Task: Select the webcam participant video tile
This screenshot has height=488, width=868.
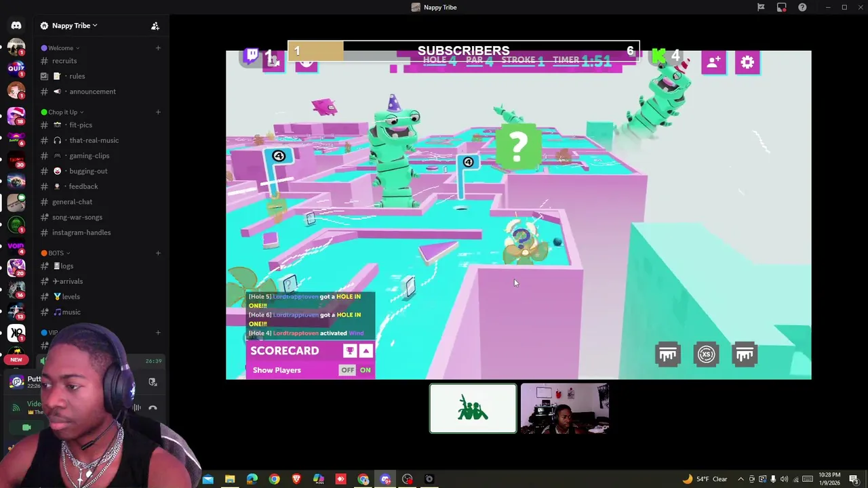Action: 564,409
